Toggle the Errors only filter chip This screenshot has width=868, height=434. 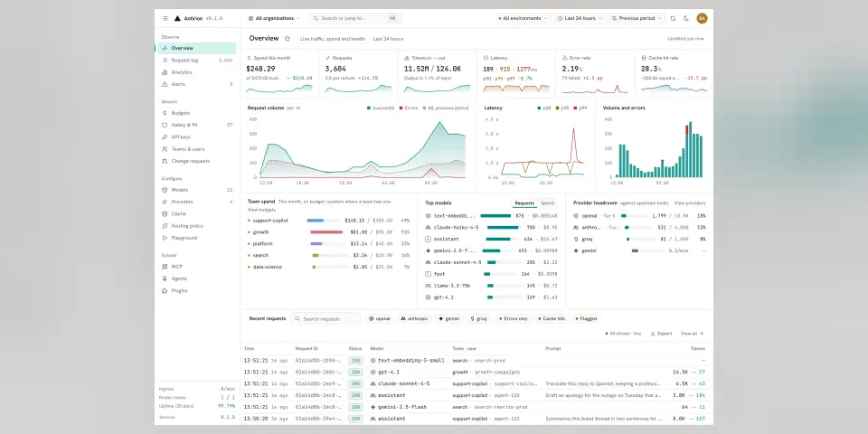point(514,319)
